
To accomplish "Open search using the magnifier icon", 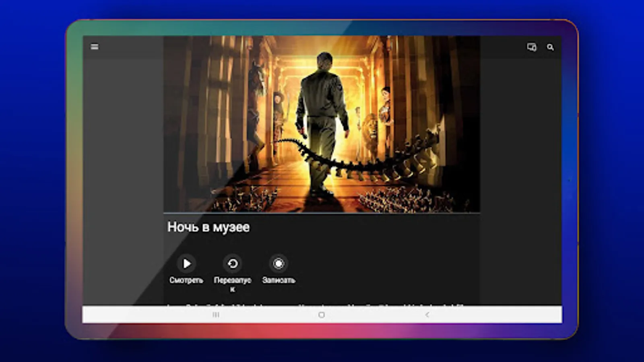I will (x=550, y=47).
